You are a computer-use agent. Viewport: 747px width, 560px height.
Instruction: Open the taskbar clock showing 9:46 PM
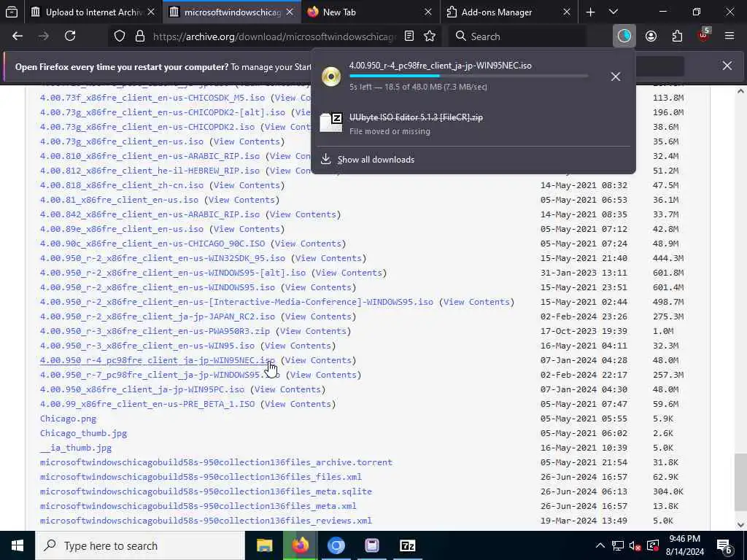[x=686, y=545]
